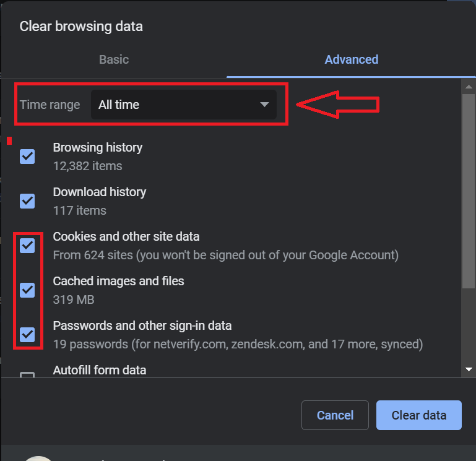The width and height of the screenshot is (476, 461).
Task: Enable the Autofill form data checkbox
Action: coord(27,374)
